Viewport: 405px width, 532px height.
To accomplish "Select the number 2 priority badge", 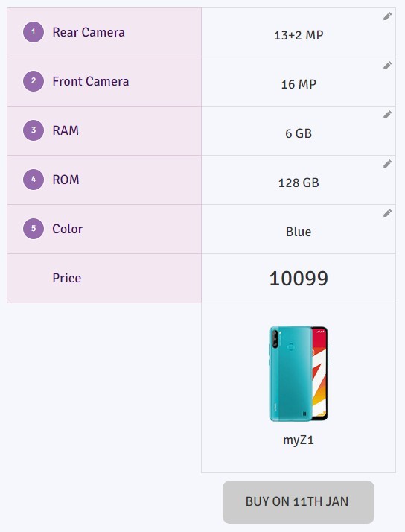I will 34,81.
